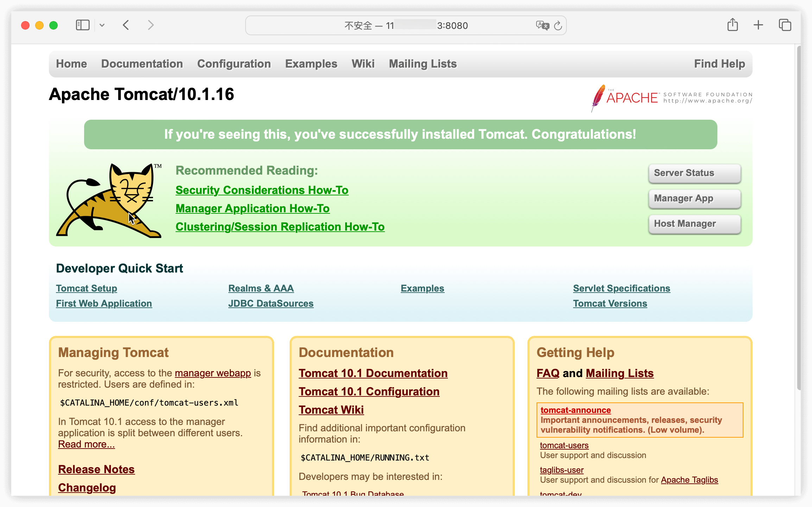812x507 pixels.
Task: Open the Tomcat Wiki link
Action: tap(331, 410)
